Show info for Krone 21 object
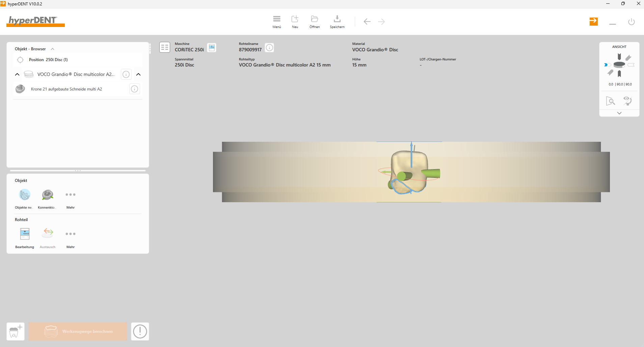The width and height of the screenshot is (644, 347). tap(135, 89)
